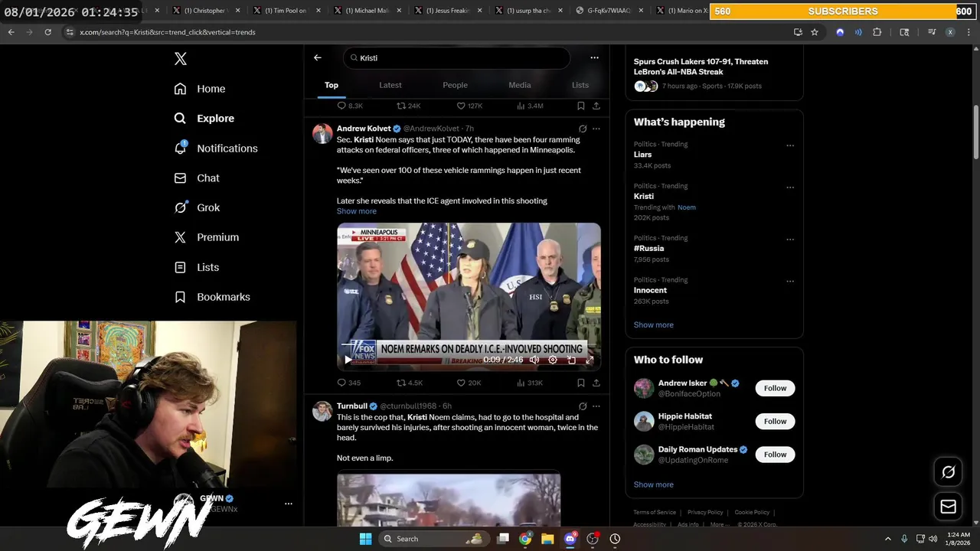The height and width of the screenshot is (551, 980).
Task: Click Grok icon on Turnbull post
Action: (x=583, y=406)
